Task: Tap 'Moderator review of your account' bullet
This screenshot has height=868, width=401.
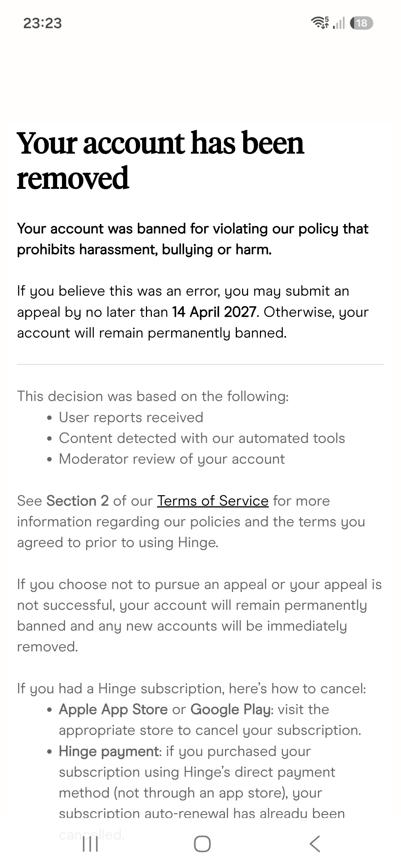Action: click(172, 459)
